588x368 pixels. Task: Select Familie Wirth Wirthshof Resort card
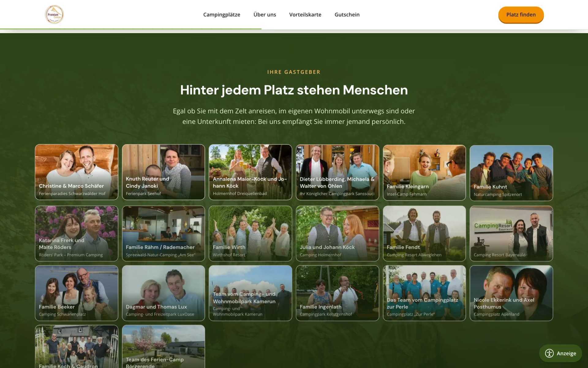251,233
